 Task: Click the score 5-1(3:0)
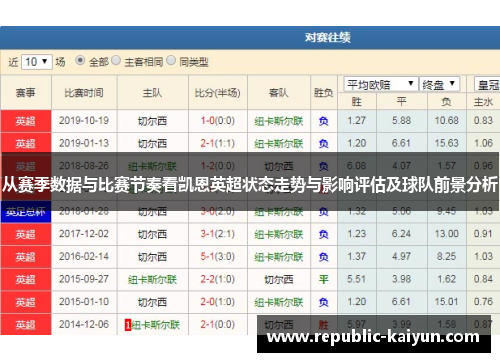point(218,257)
